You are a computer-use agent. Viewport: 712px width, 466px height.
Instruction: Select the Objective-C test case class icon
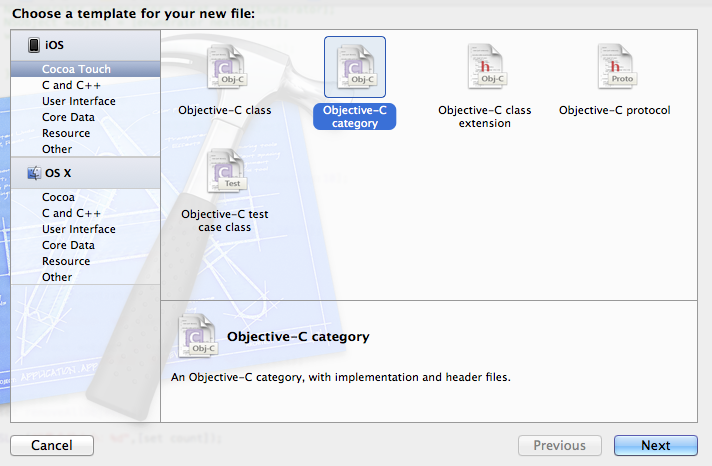(225, 171)
